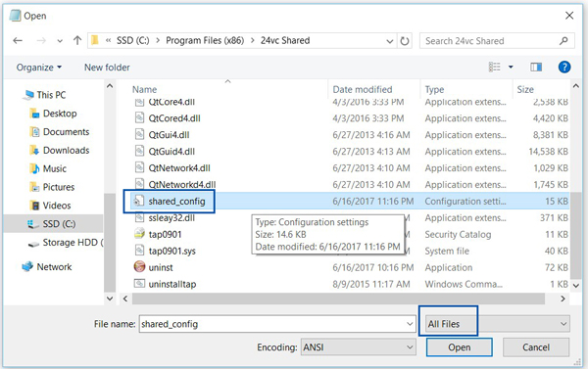Click the 8/9/2015 11:17 AM date
Image resolution: width=588 pixels, height=369 pixels.
tap(371, 284)
